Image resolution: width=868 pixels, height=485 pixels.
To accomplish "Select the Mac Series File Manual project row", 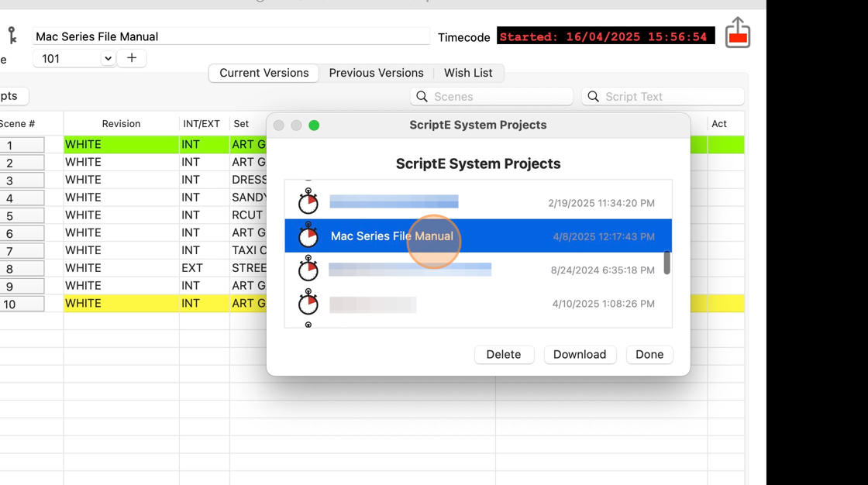I will click(478, 236).
